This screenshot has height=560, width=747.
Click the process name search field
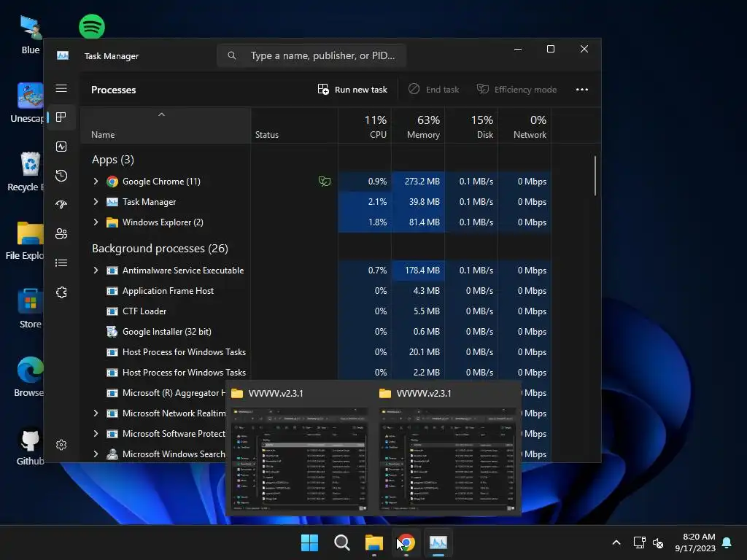pyautogui.click(x=311, y=55)
